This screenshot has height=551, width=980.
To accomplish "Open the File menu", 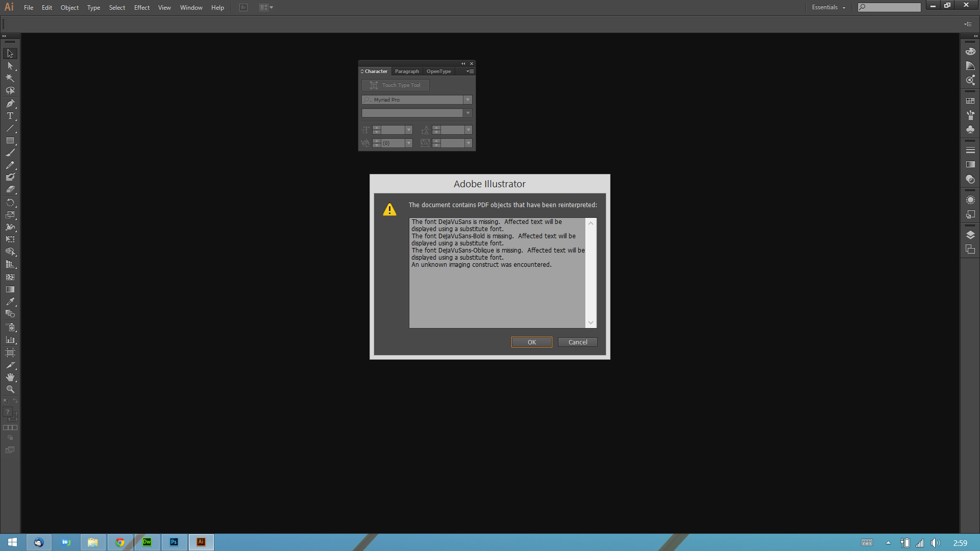I will click(29, 7).
